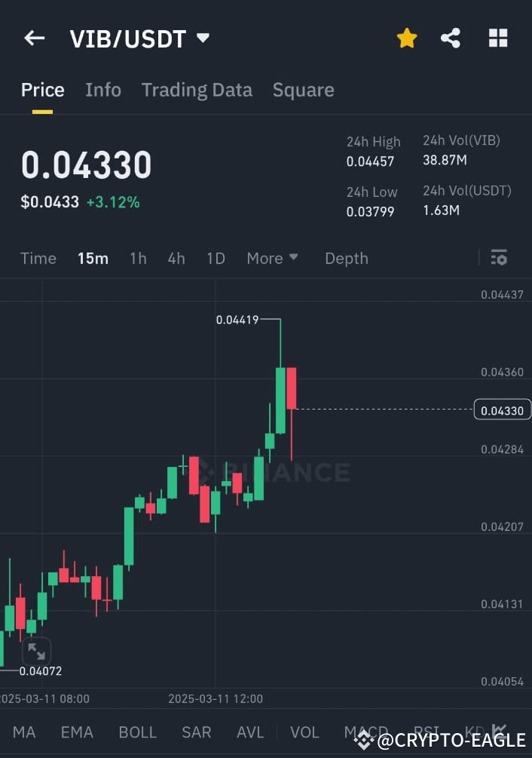Tap the current price label 0.04330 on the axis

coord(502,410)
